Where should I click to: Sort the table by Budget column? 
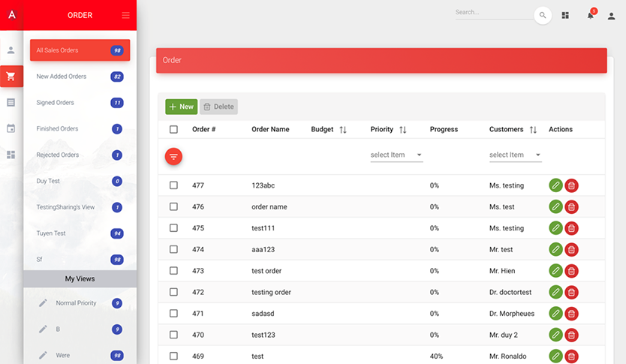point(343,130)
